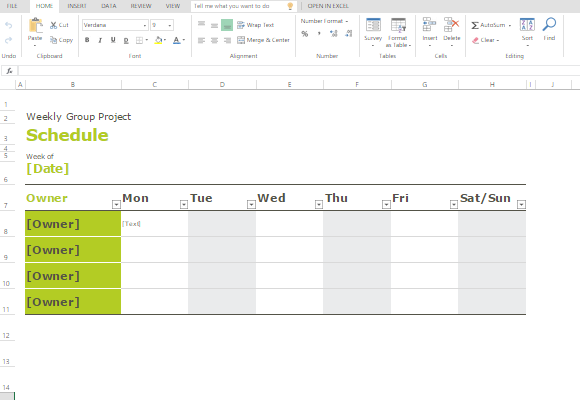This screenshot has height=400, width=580.
Task: Switch to the INSERT ribbon tab
Action: pos(77,6)
